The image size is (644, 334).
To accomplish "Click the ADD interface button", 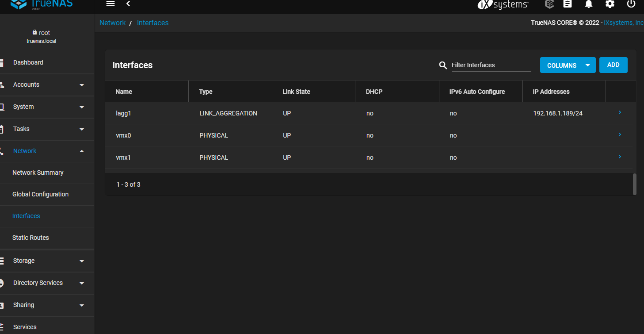I will pos(613,65).
